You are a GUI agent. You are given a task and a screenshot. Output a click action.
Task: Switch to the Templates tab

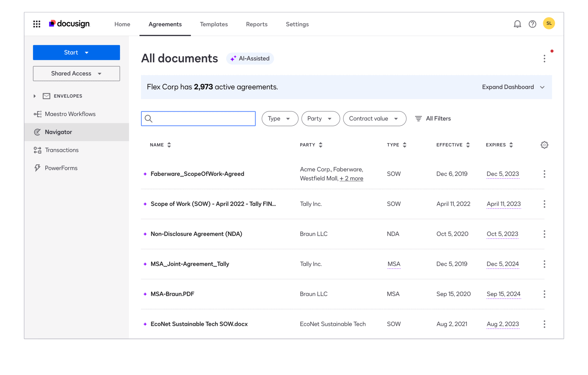(214, 24)
